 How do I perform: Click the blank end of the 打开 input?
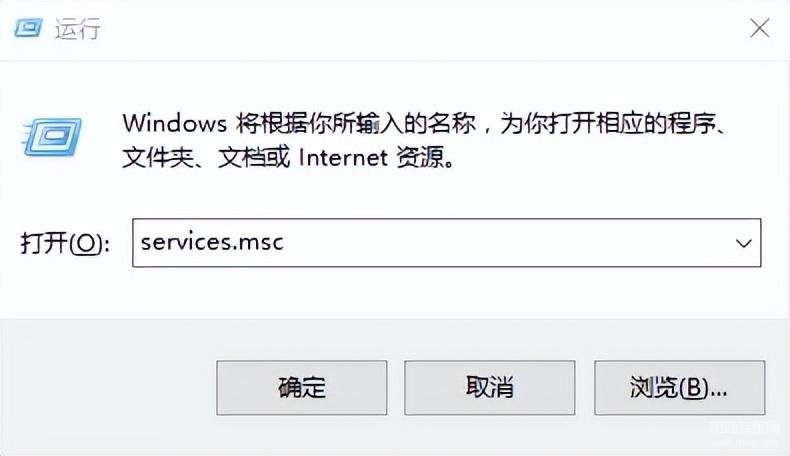pos(504,243)
